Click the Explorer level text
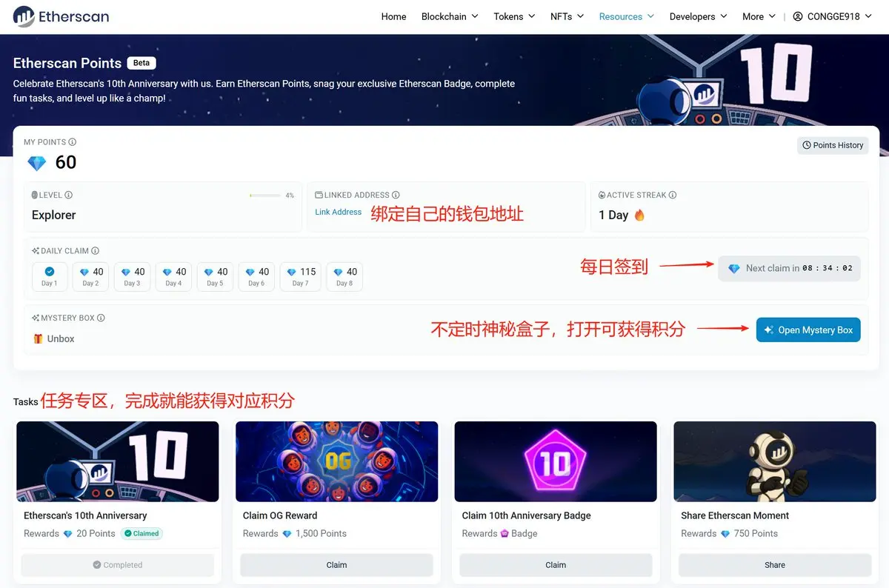Screen dimensions: 889x588 (x=54, y=216)
